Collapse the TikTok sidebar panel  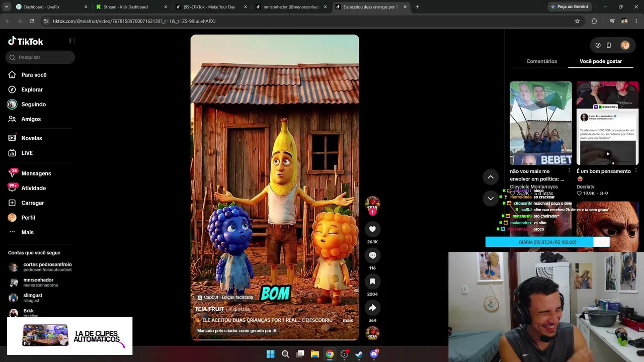point(71,41)
